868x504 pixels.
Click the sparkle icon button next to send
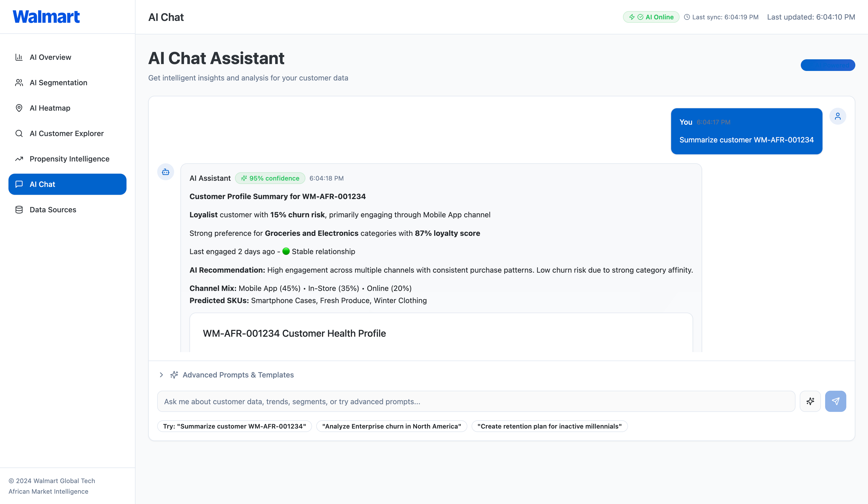point(810,401)
